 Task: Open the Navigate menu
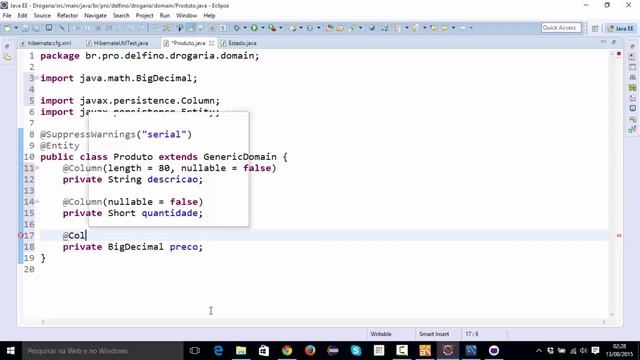pos(95,16)
